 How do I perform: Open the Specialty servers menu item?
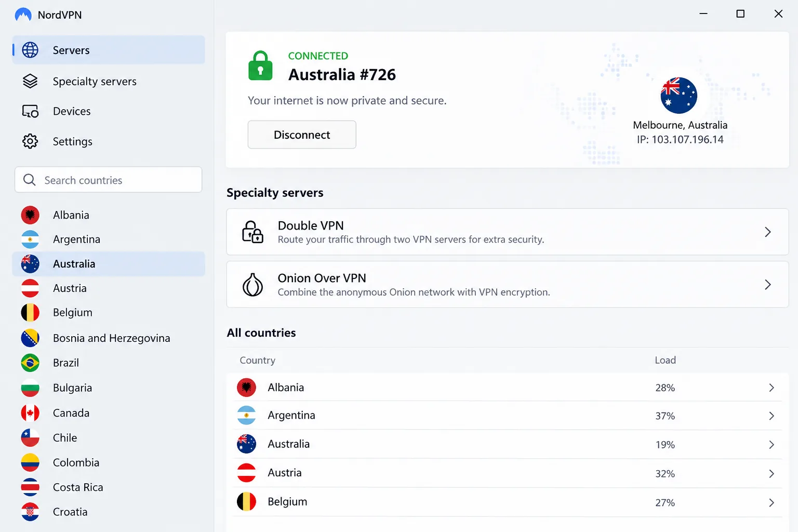point(109,81)
